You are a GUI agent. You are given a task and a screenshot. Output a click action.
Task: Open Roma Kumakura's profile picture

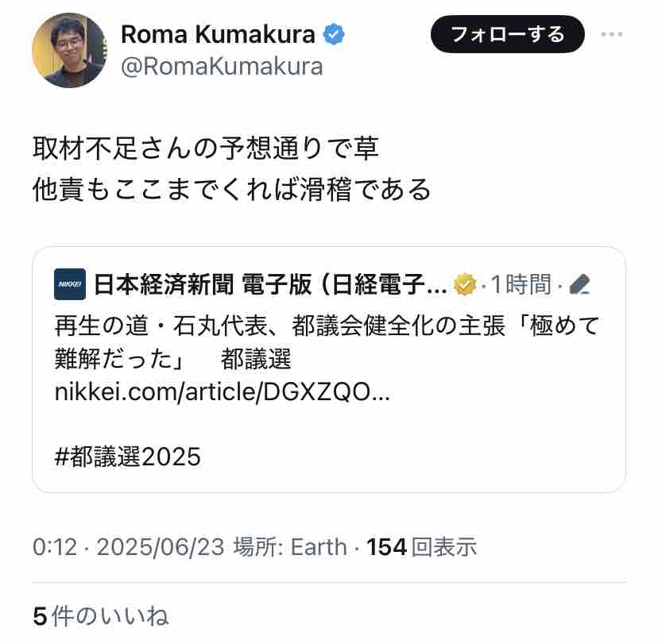coord(68,50)
